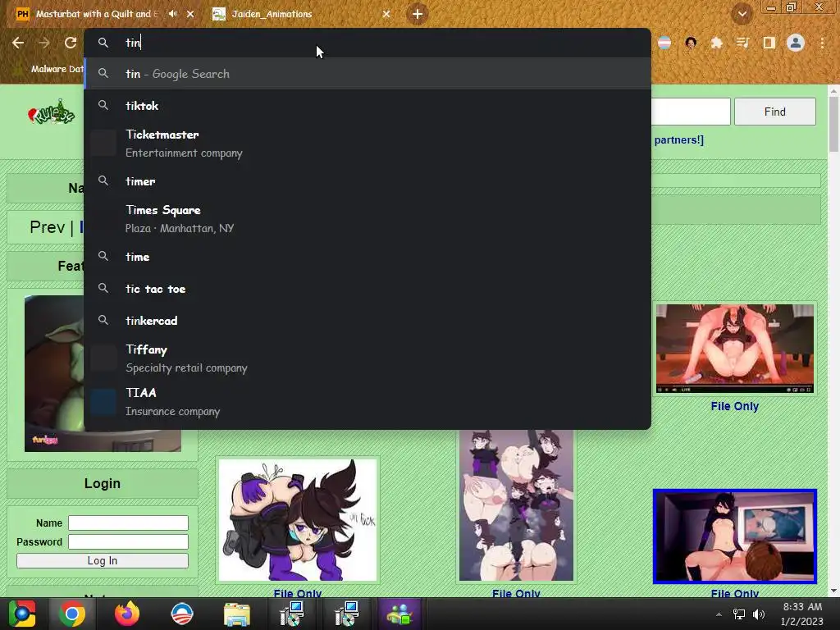Open the Chrome profile avatar
The width and height of the screenshot is (840, 630).
[796, 43]
